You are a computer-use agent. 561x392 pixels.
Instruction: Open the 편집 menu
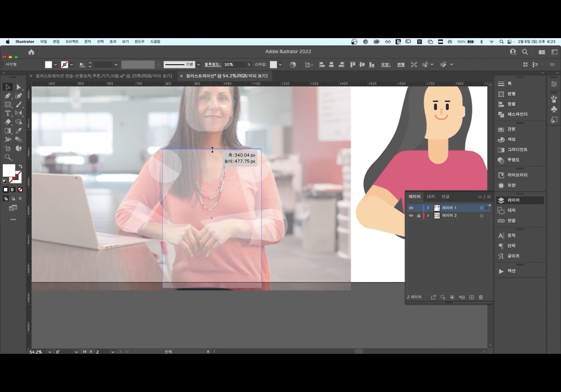56,42
